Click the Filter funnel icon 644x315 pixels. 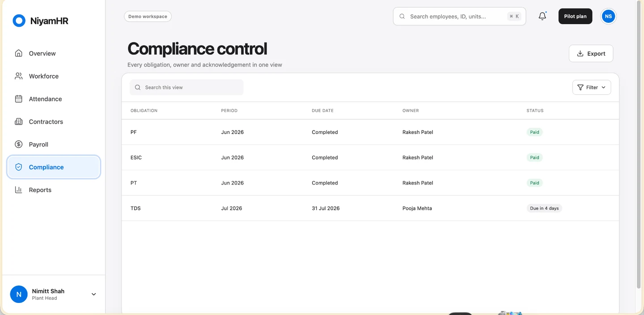580,88
